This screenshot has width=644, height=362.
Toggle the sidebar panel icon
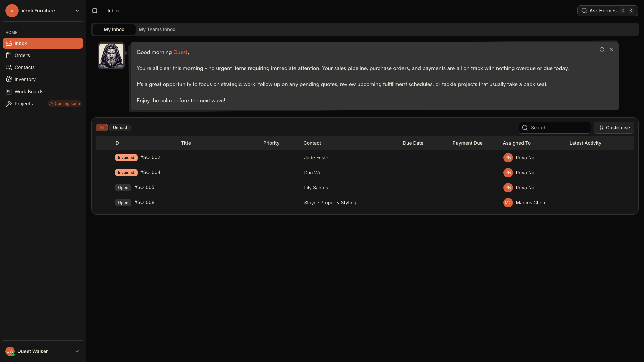pyautogui.click(x=95, y=11)
